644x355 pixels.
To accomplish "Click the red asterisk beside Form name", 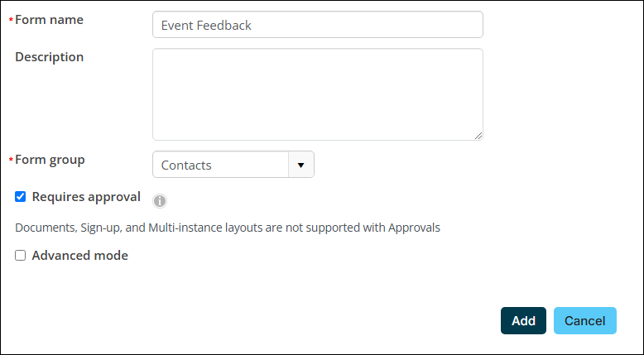I will point(11,20).
